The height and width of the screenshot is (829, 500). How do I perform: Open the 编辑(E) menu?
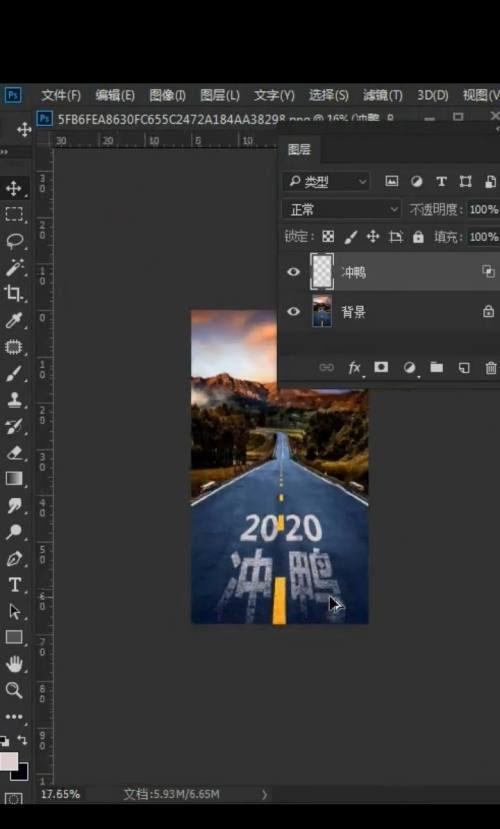point(115,95)
